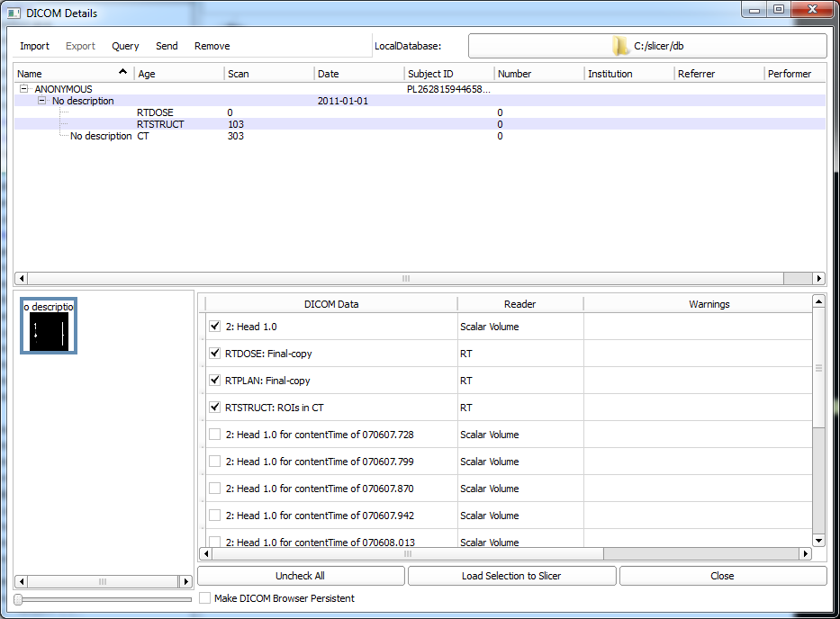Check the contentTime of 070607.728 item
Viewport: 840px width, 619px height.
214,435
